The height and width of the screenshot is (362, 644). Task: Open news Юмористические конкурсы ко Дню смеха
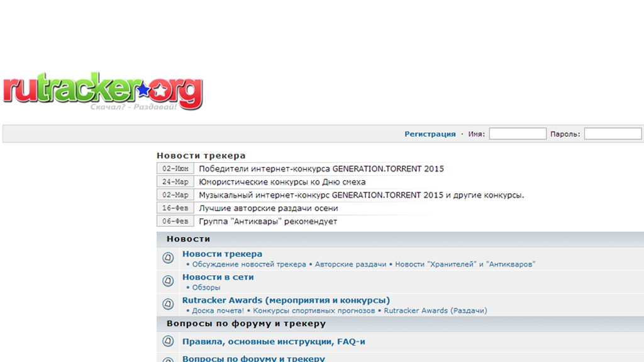(282, 182)
